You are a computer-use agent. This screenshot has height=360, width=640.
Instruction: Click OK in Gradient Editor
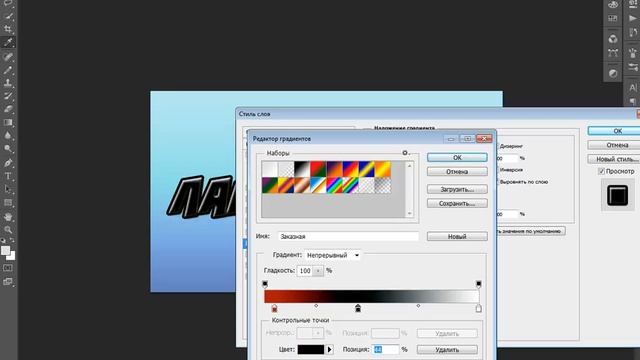457,158
